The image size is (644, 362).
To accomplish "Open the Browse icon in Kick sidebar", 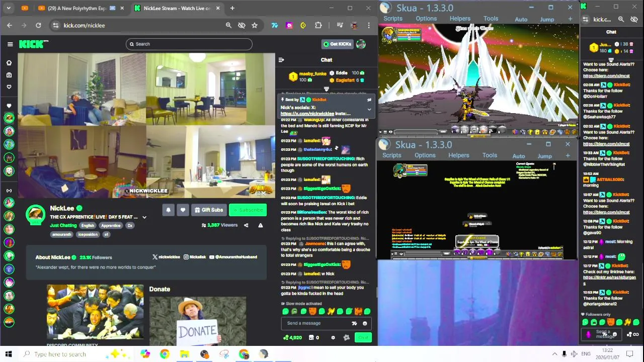I will 9,75.
